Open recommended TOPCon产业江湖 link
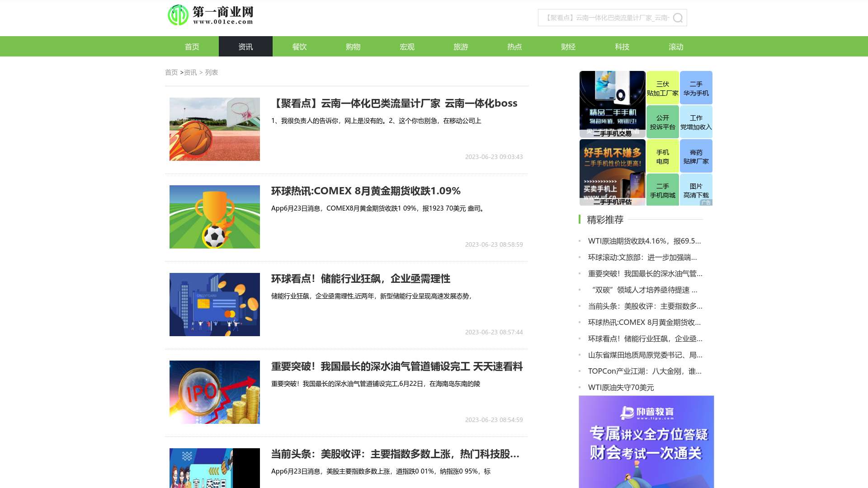Image resolution: width=868 pixels, height=488 pixels. pyautogui.click(x=645, y=371)
